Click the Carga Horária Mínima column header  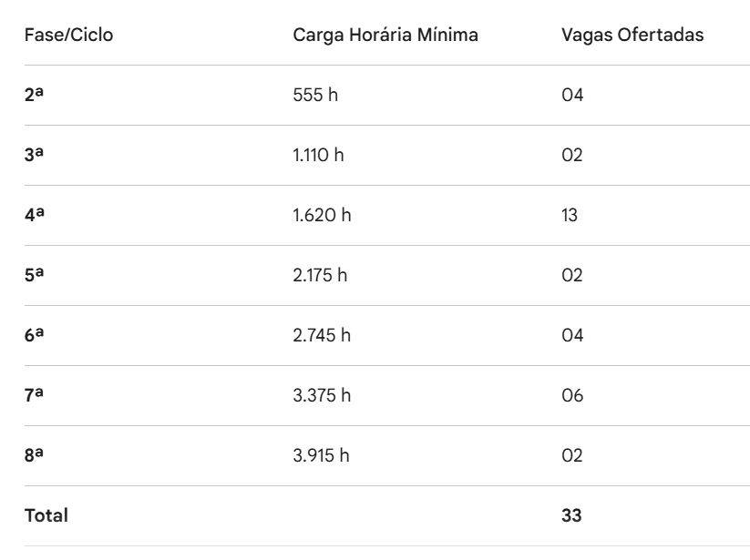click(x=385, y=36)
